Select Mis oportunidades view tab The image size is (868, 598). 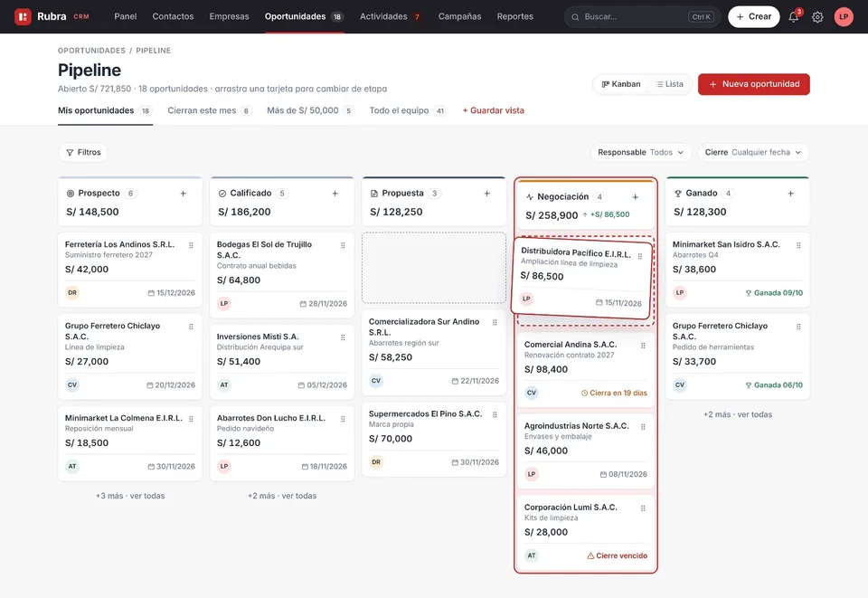(x=105, y=110)
